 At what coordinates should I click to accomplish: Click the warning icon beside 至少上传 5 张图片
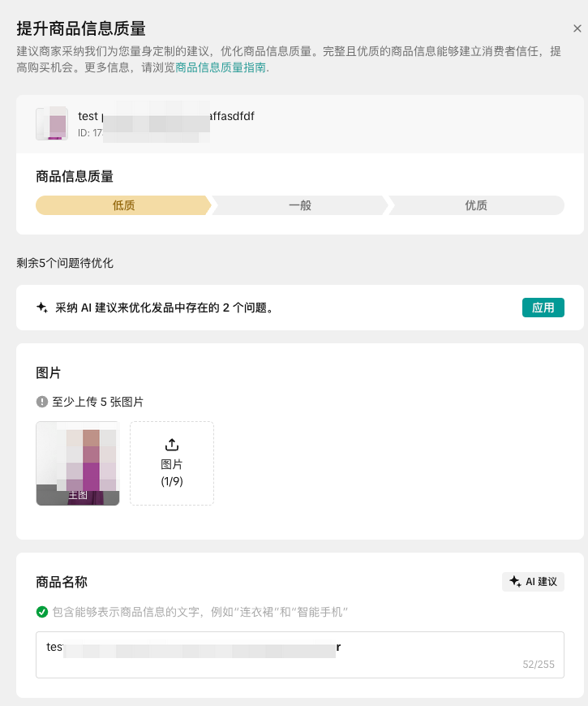(42, 402)
